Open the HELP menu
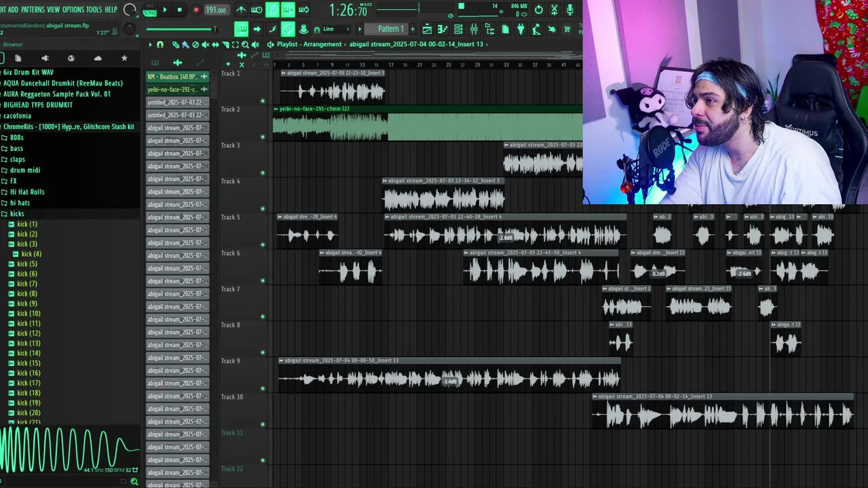The height and width of the screenshot is (488, 868). coord(111,9)
